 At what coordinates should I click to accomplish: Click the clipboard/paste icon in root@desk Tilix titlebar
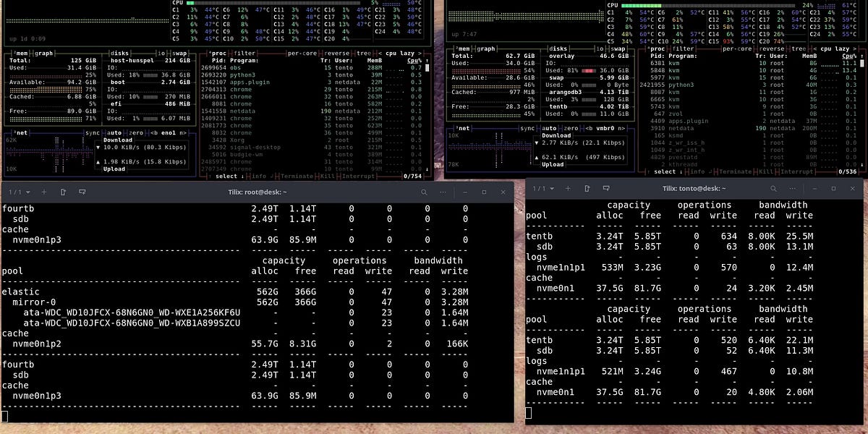tap(64, 192)
